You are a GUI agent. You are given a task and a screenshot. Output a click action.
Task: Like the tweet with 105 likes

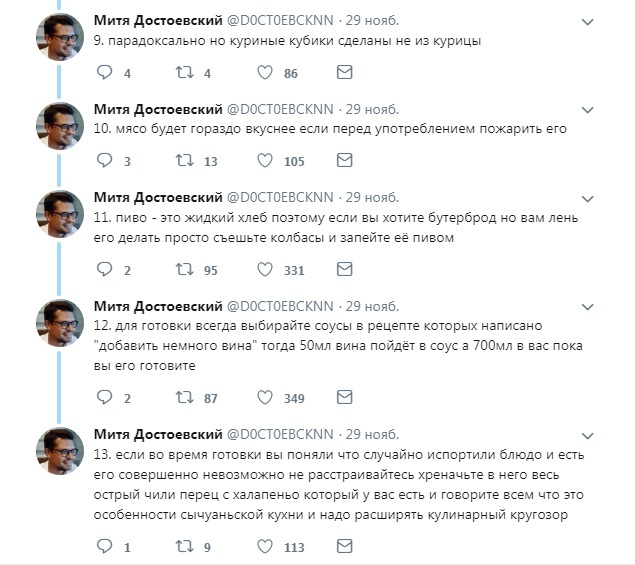pos(265,161)
